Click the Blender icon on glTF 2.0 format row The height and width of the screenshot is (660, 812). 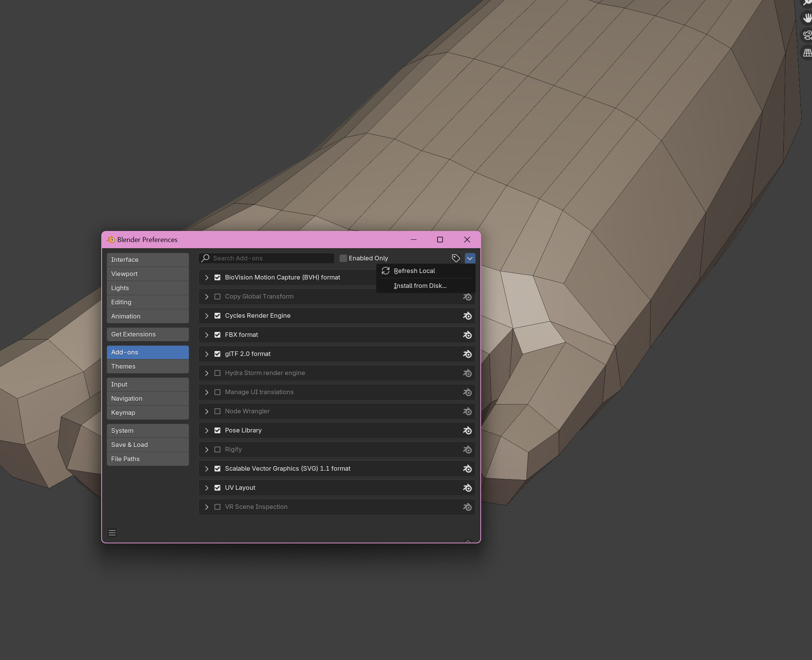(x=467, y=354)
